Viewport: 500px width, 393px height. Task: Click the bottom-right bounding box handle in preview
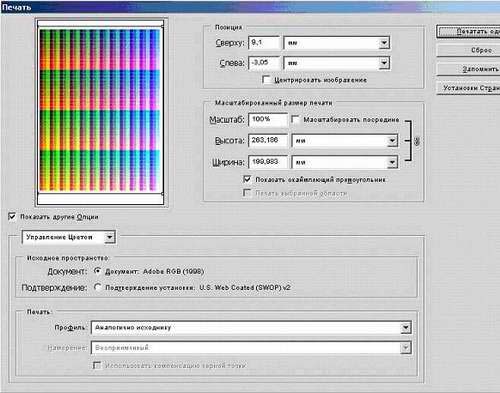[163, 193]
